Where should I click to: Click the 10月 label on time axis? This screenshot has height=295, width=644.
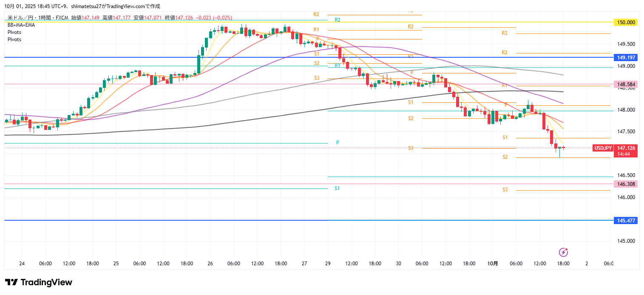click(492, 264)
